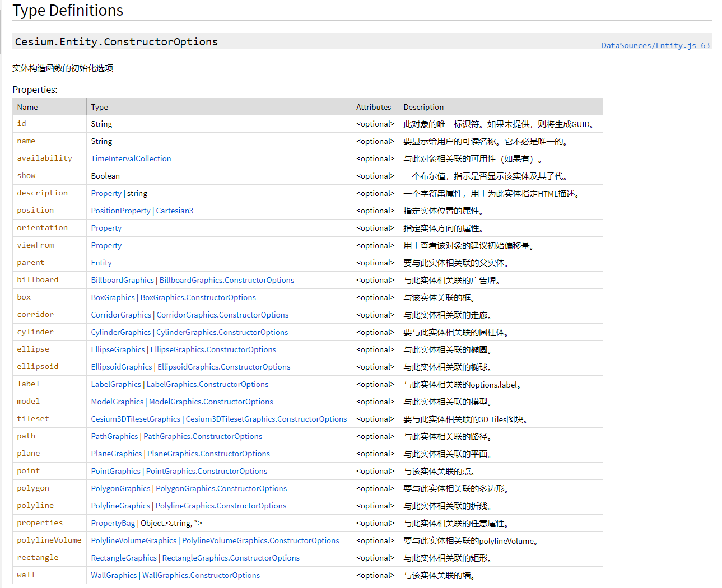The width and height of the screenshot is (722, 588).
Task: Open PolylineGraphics.ConstructorOptions link
Action: (221, 506)
